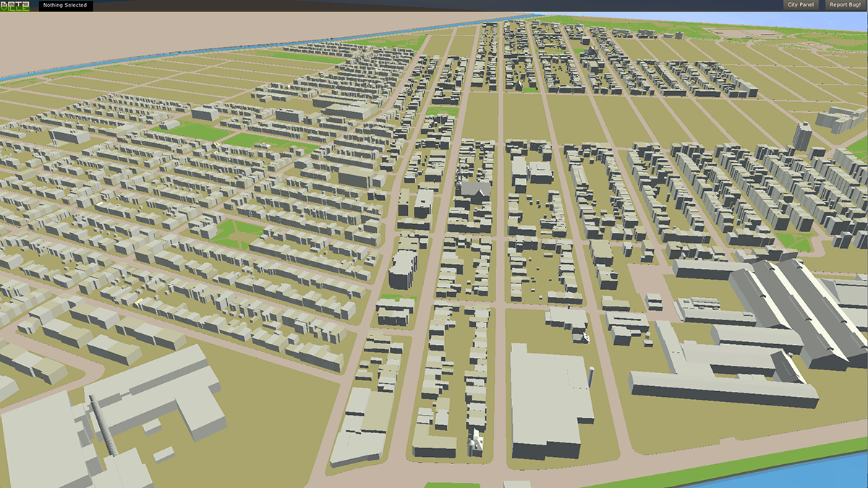
Task: Click the small cylindrical tank beside square building
Action: (x=591, y=377)
